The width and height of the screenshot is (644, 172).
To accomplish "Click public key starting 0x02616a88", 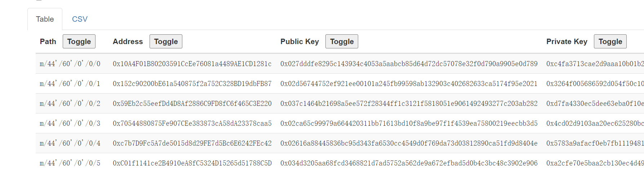I will click(409, 143).
